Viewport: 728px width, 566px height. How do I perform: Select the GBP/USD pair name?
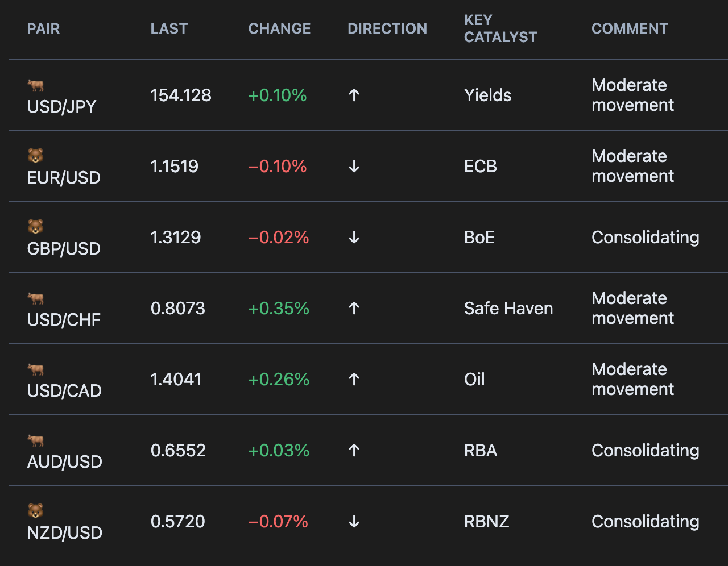[x=64, y=248]
